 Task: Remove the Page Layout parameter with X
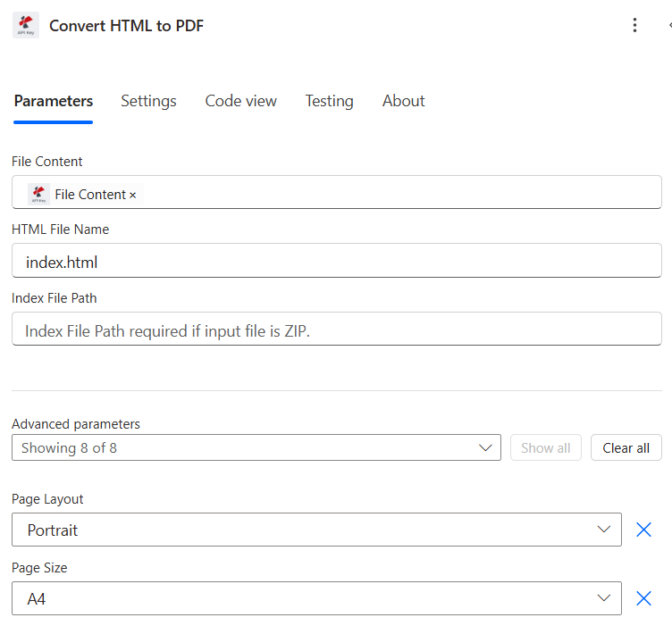643,530
